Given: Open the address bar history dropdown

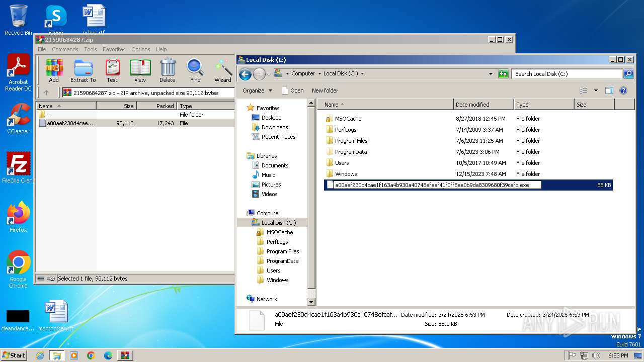Looking at the screenshot, I should click(x=491, y=74).
